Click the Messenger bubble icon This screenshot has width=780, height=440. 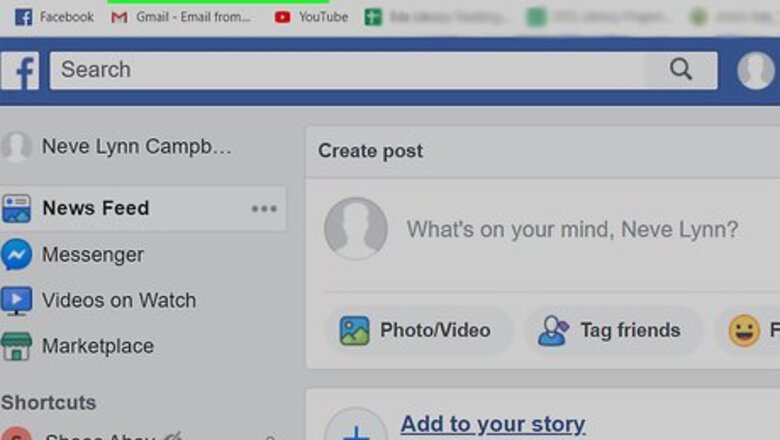(16, 255)
